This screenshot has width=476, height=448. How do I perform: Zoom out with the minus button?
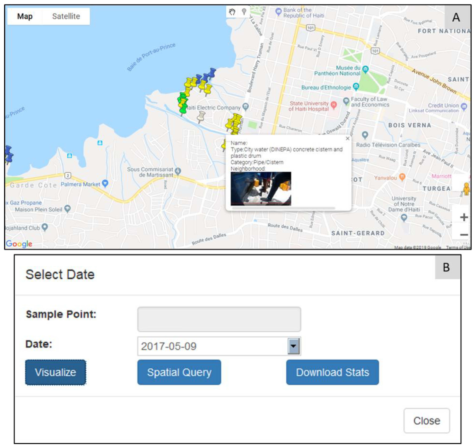click(464, 235)
